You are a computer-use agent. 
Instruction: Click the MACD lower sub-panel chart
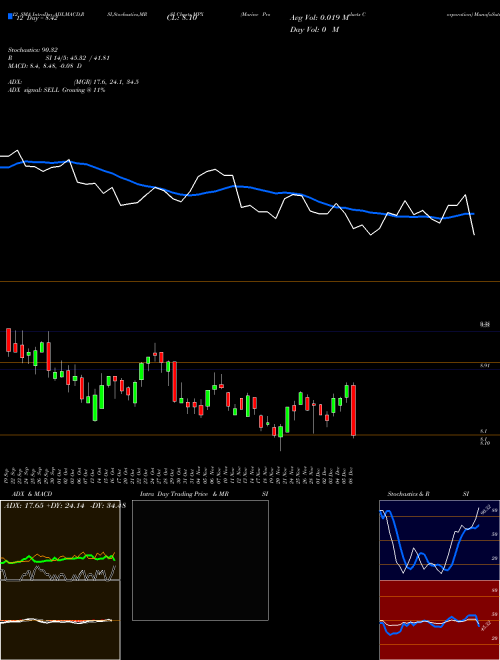click(60, 621)
